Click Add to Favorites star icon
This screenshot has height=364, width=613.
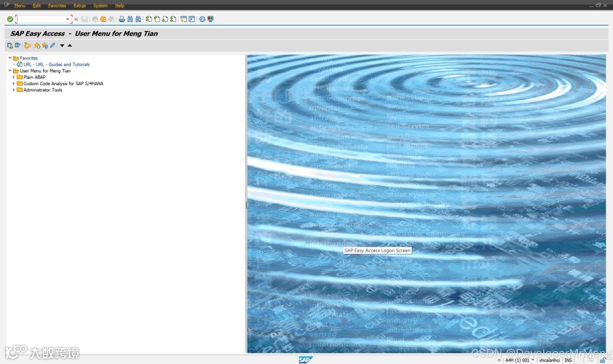click(x=37, y=46)
